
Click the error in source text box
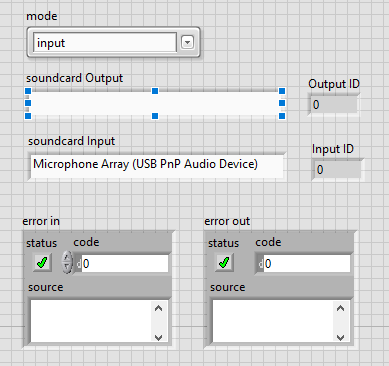(91, 321)
